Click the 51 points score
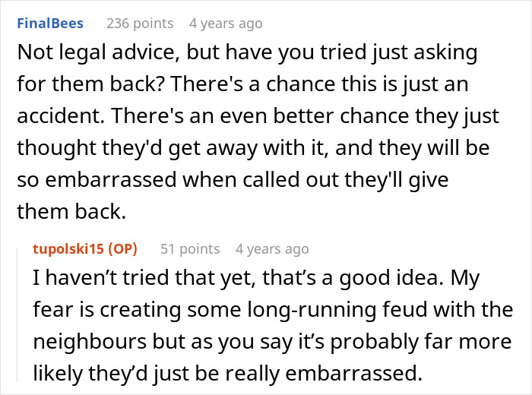532x395 pixels. point(190,248)
